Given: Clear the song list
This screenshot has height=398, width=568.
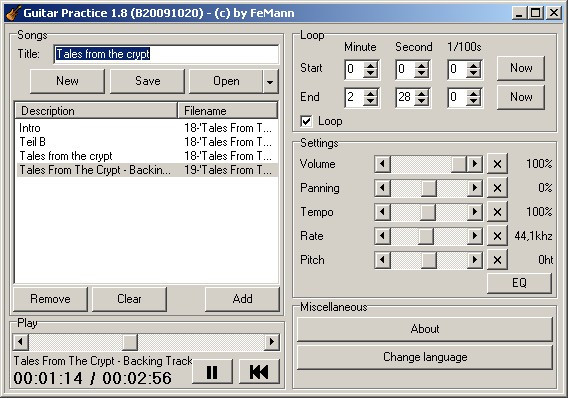Looking at the screenshot, I should [x=129, y=299].
